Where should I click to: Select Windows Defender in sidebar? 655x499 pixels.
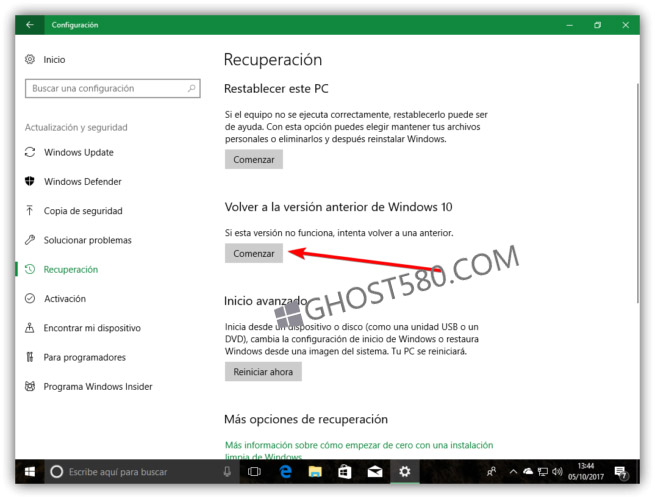(83, 182)
